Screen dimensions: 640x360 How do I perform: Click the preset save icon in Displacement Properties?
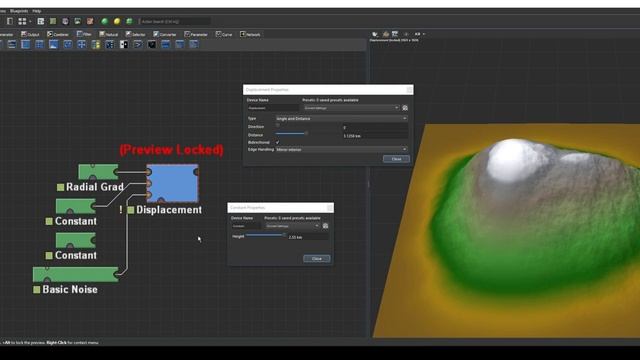tap(405, 108)
